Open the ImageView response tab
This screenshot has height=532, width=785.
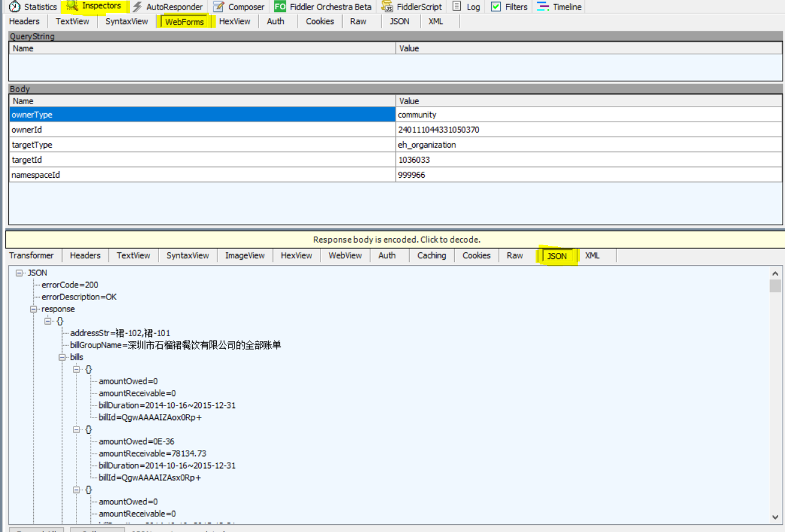[x=245, y=255]
